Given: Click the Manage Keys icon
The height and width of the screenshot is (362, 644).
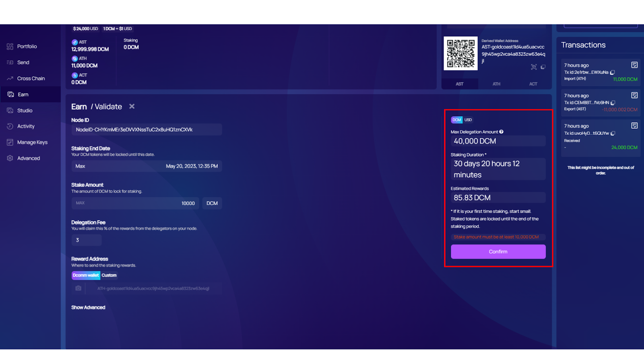Looking at the screenshot, I should point(10,142).
